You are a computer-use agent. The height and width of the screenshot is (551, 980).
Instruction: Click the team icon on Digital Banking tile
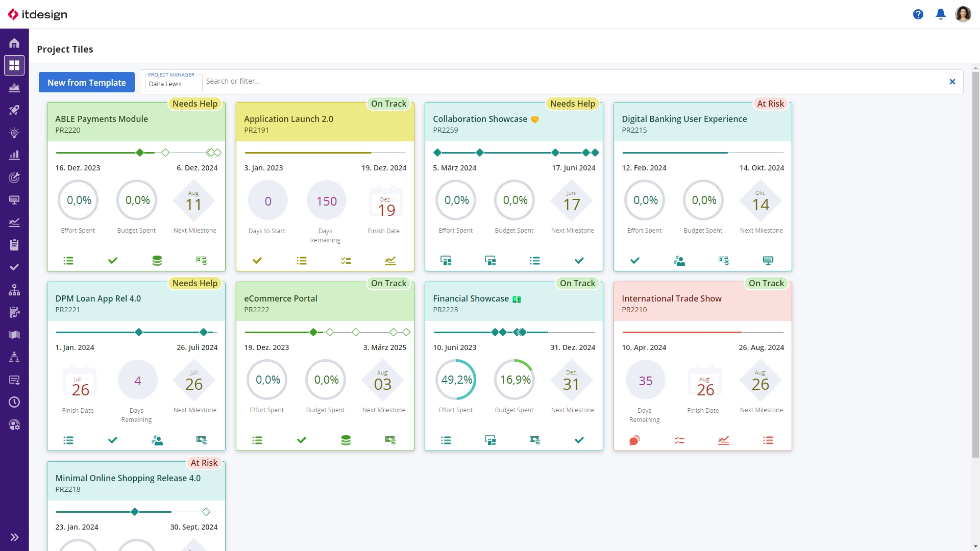coord(679,261)
